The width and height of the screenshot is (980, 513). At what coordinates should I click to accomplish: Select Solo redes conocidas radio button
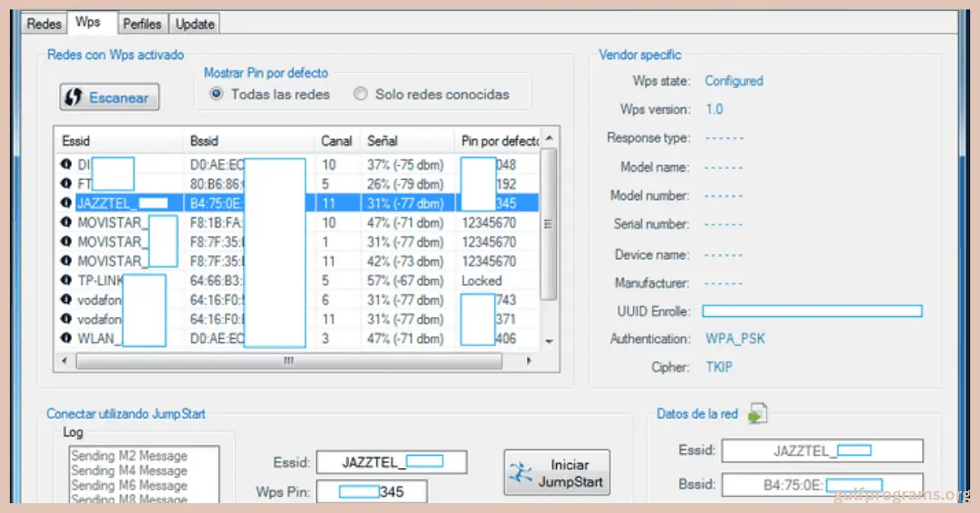pyautogui.click(x=360, y=94)
